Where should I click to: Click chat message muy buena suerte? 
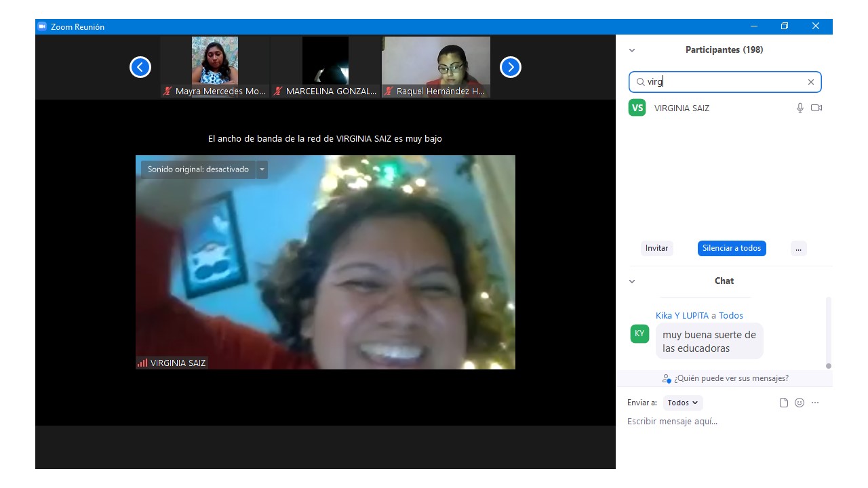coord(709,342)
